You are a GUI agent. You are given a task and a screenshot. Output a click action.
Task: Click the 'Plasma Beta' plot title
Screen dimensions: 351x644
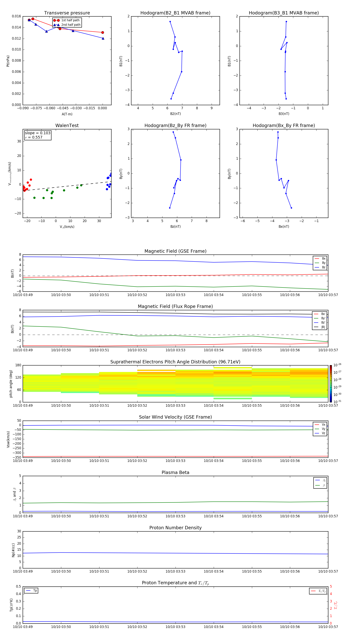pyautogui.click(x=175, y=473)
